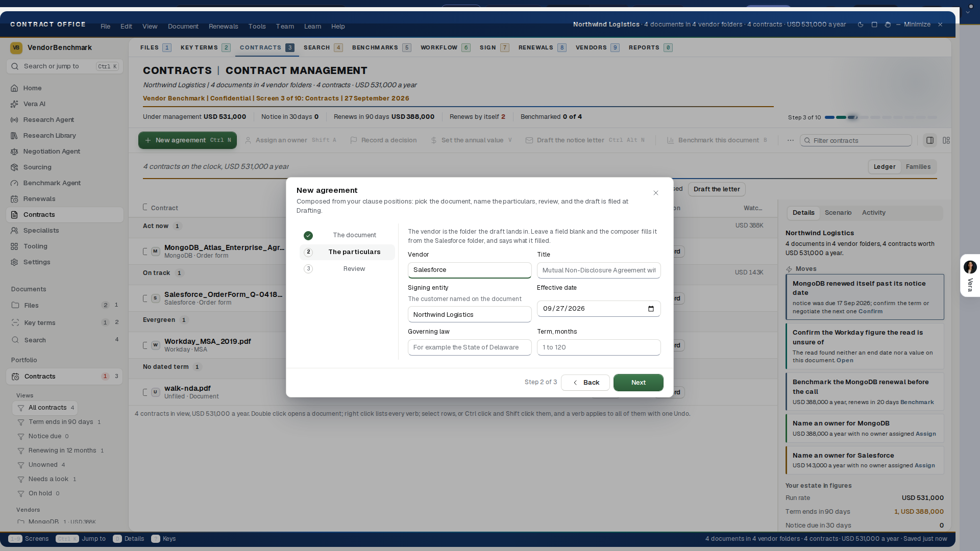
Task: Open Specialists in the sidebar
Action: coord(65,230)
